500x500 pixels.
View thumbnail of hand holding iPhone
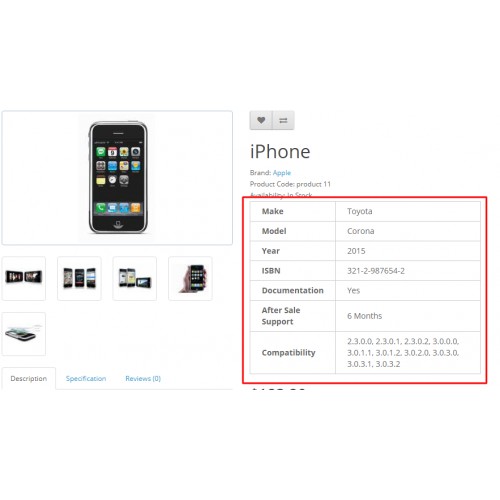pos(190,278)
